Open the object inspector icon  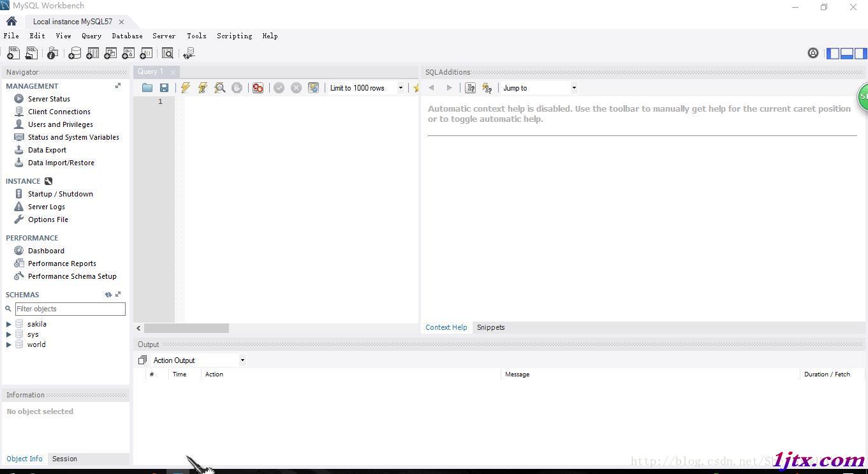53,54
